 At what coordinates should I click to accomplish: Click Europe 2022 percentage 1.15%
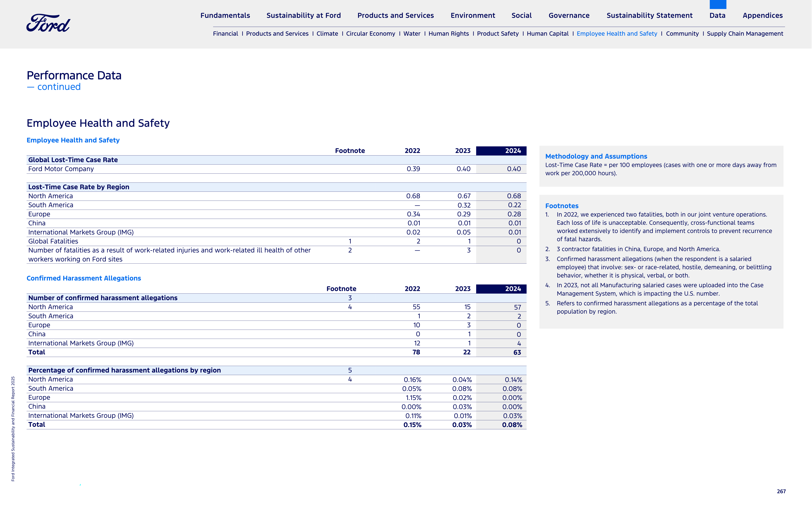tap(414, 398)
